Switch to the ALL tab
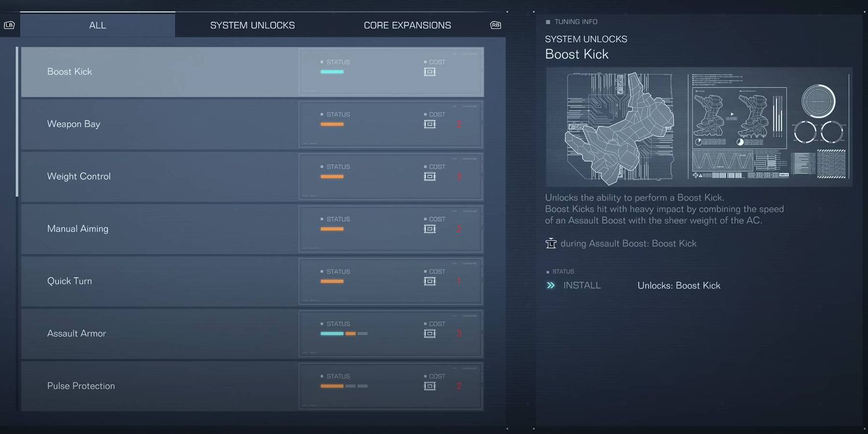The height and width of the screenshot is (434, 868). coord(97,25)
